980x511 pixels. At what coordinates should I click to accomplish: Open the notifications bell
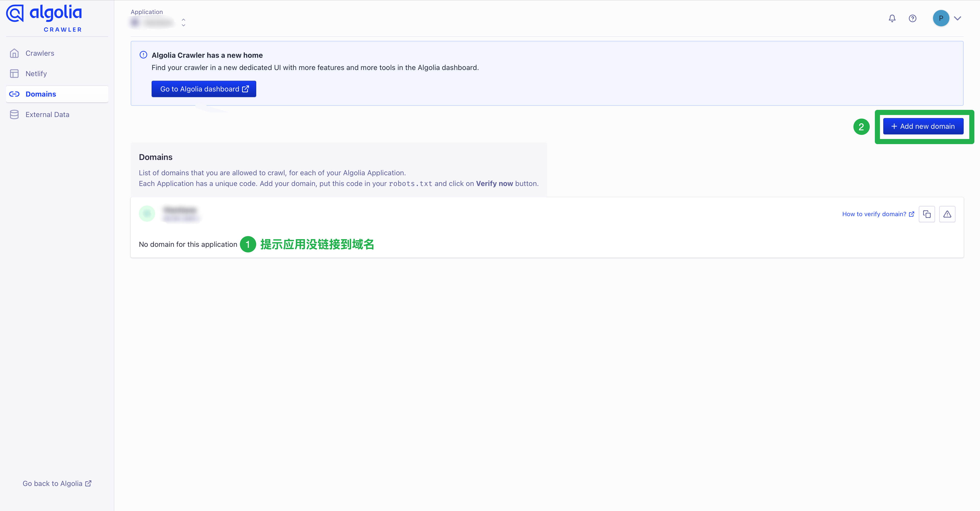[892, 18]
